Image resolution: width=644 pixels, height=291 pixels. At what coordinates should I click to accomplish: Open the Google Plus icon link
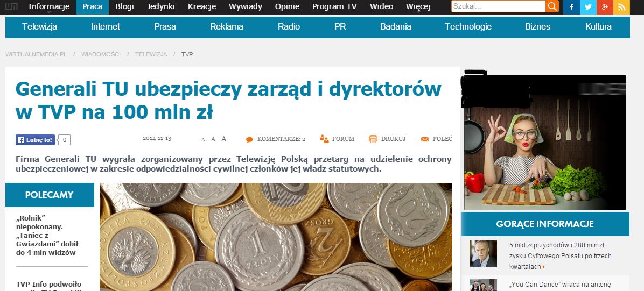605,7
